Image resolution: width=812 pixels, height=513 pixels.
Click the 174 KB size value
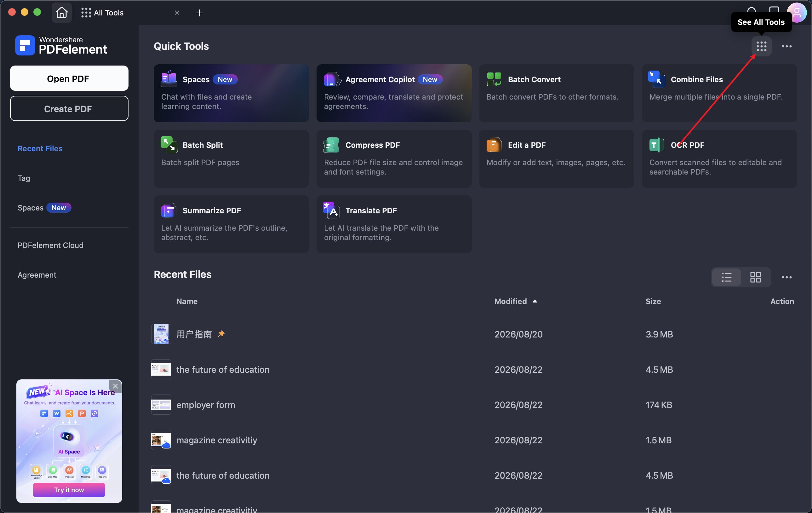click(x=659, y=405)
